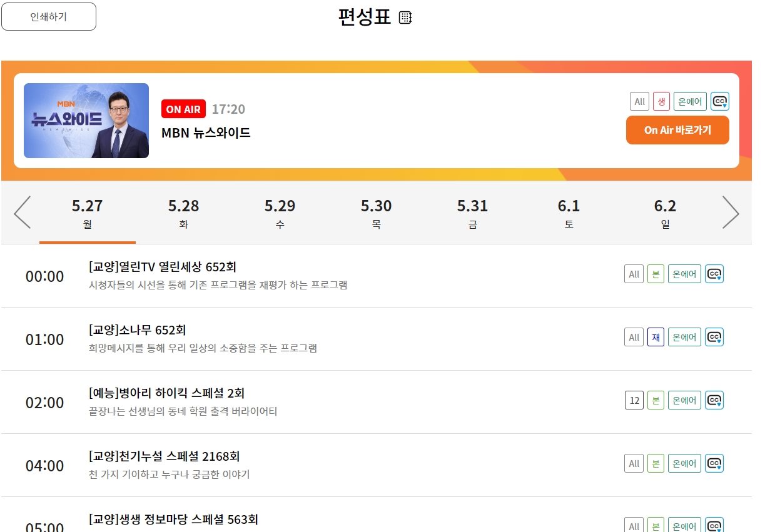Click CC icon on 소나무 652회 row

click(x=714, y=337)
